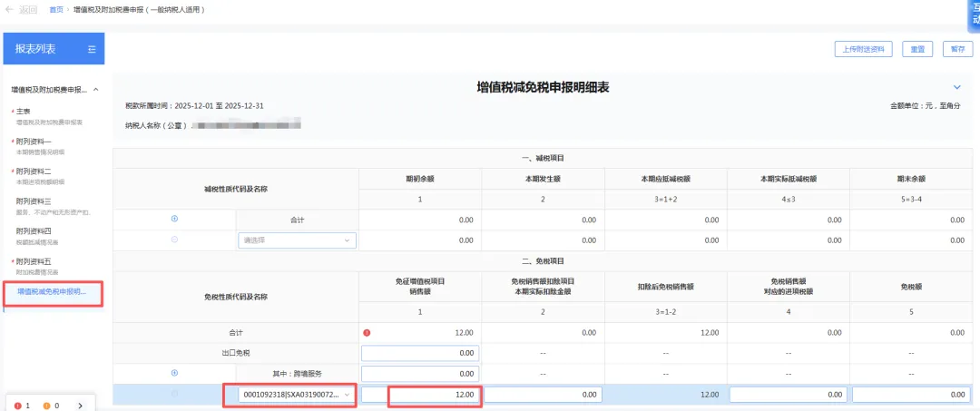Open the 首页 breadcrumb link
Image resolution: width=980 pixels, height=411 pixels.
tap(56, 10)
